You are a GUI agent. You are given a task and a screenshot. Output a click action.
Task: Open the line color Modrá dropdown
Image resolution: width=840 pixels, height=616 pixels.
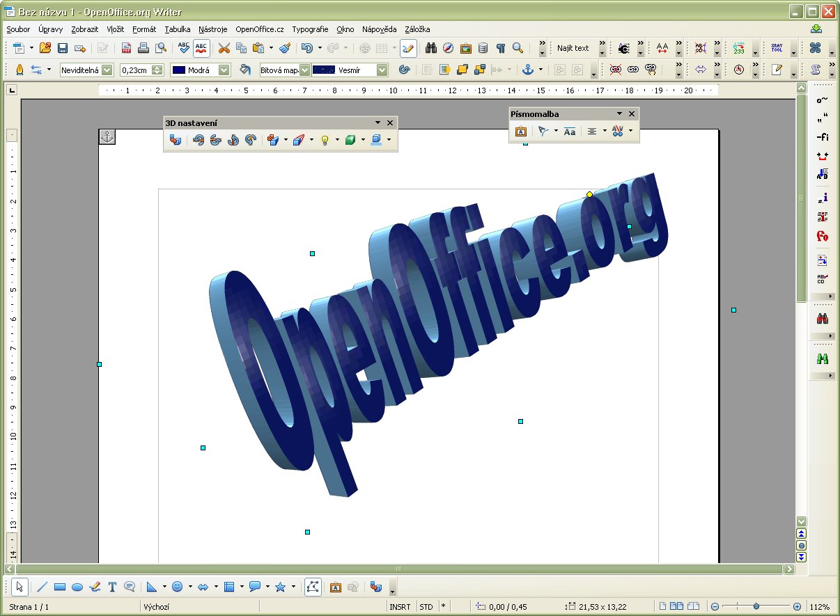pyautogui.click(x=224, y=70)
